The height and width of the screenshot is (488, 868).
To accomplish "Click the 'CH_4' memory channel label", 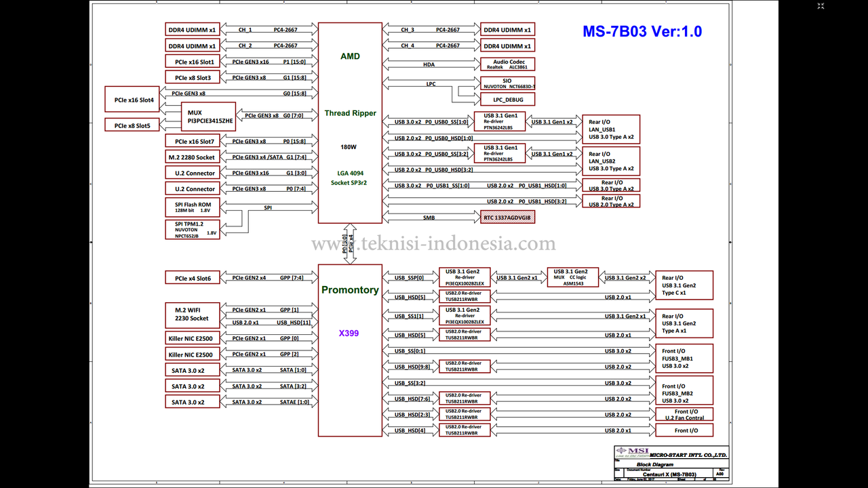I will tap(408, 46).
